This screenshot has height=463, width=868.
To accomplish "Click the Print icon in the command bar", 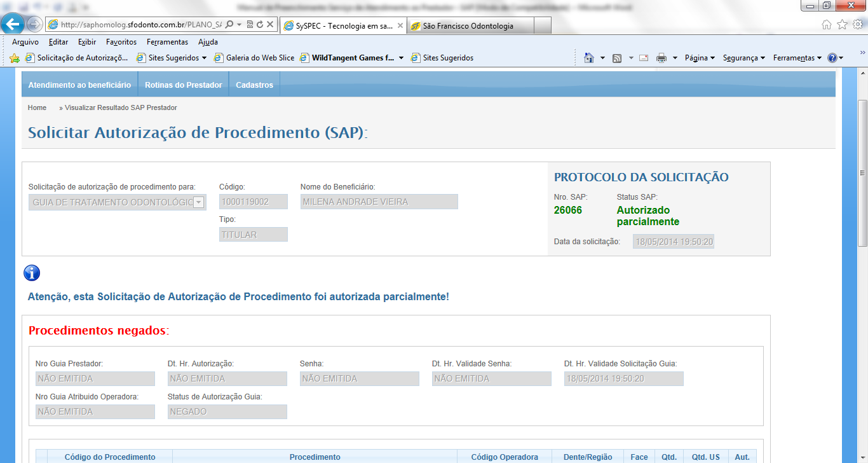I will pos(661,58).
